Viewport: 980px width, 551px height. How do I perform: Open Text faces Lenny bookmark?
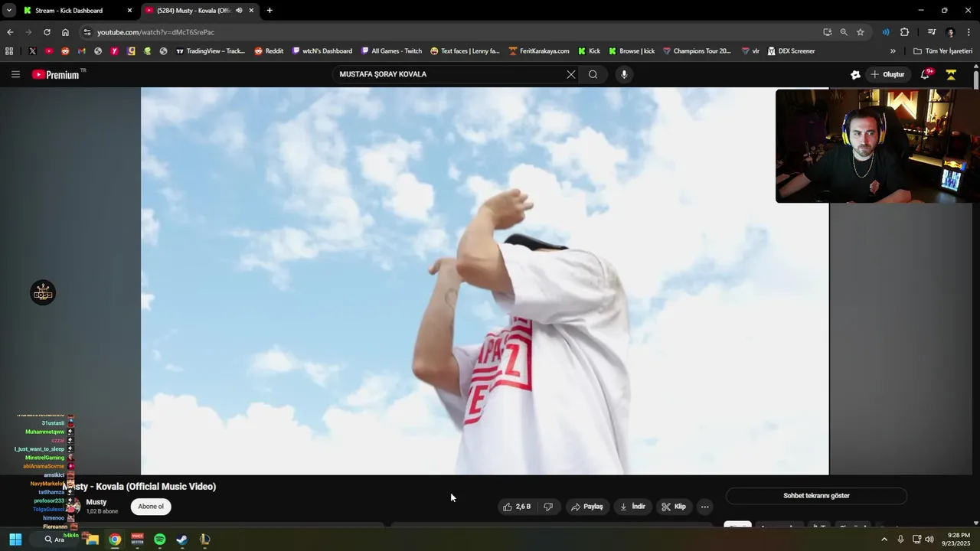click(x=465, y=51)
